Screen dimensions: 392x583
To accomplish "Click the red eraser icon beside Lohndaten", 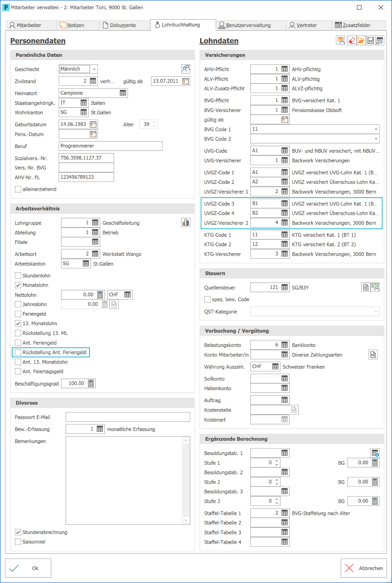I will click(x=351, y=41).
